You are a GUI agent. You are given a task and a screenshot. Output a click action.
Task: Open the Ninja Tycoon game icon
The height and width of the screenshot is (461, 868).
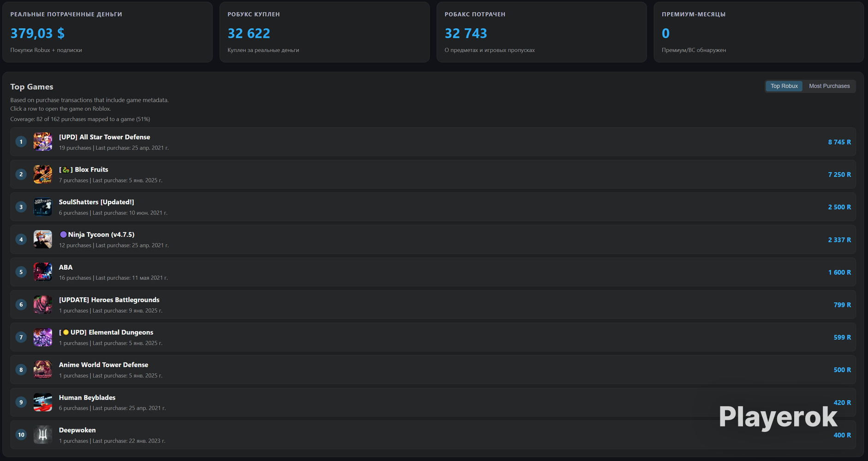(42, 240)
